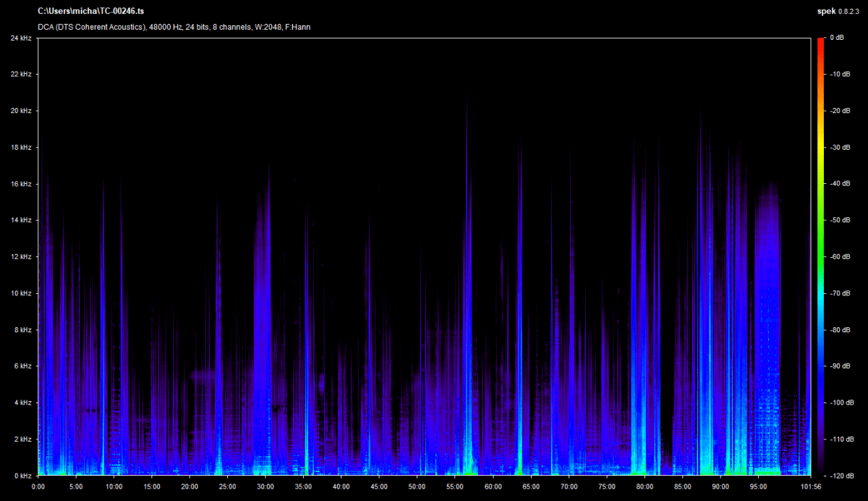Click the 35:00 time axis label
868x501 pixels.
[x=303, y=487]
